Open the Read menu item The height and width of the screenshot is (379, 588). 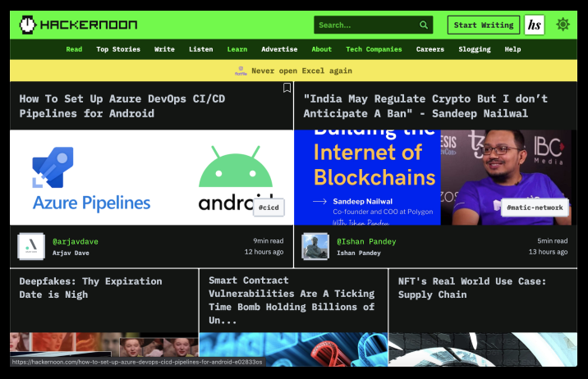74,49
